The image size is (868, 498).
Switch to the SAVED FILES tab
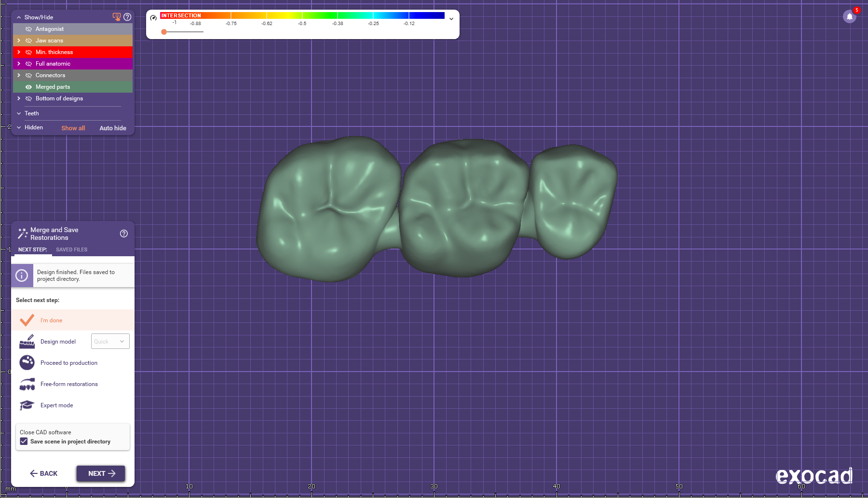click(x=71, y=249)
